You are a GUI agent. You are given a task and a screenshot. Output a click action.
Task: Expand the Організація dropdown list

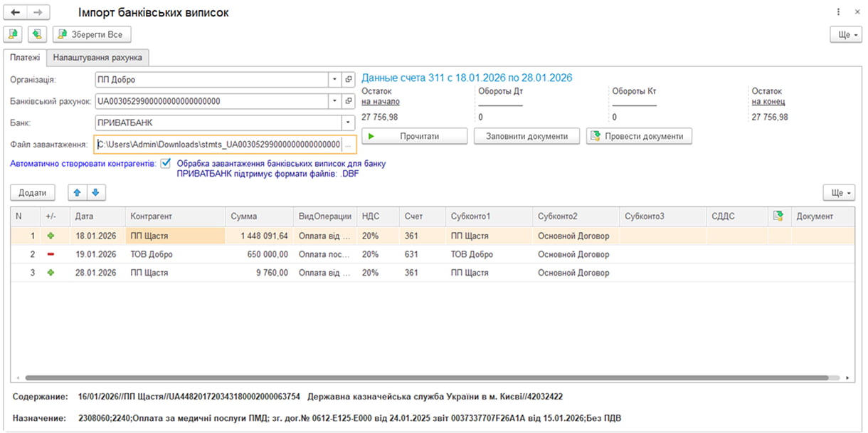334,80
